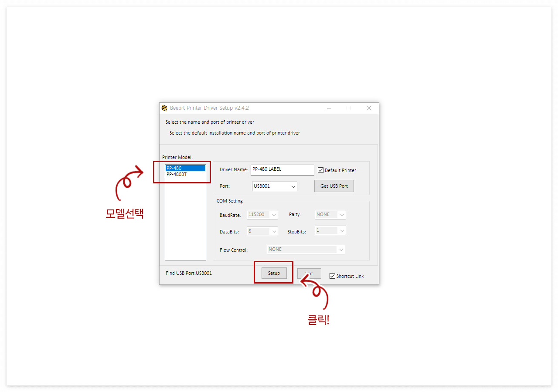Image resolution: width=558 pixels, height=392 pixels.
Task: Open the Flow Control dropdown
Action: click(x=306, y=250)
